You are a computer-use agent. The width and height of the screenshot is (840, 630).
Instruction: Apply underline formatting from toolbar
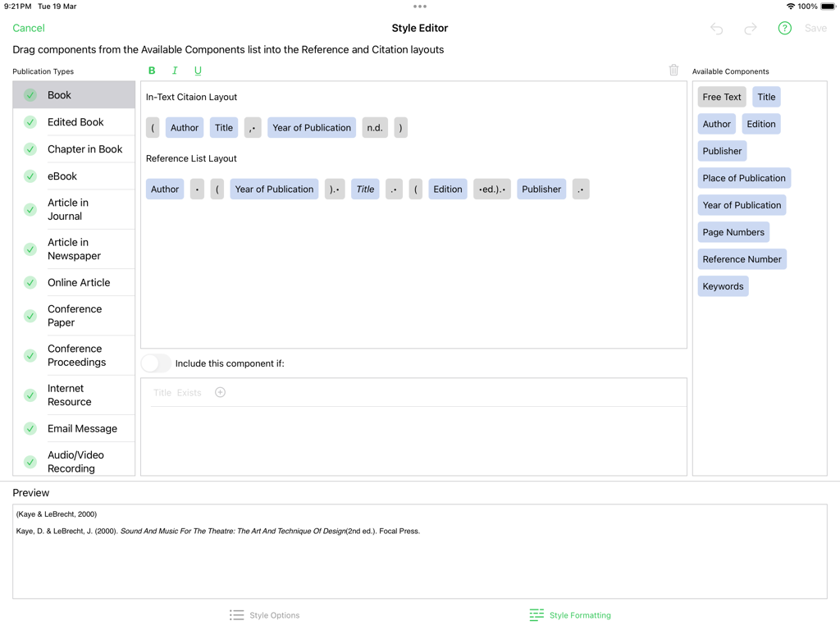click(x=198, y=71)
